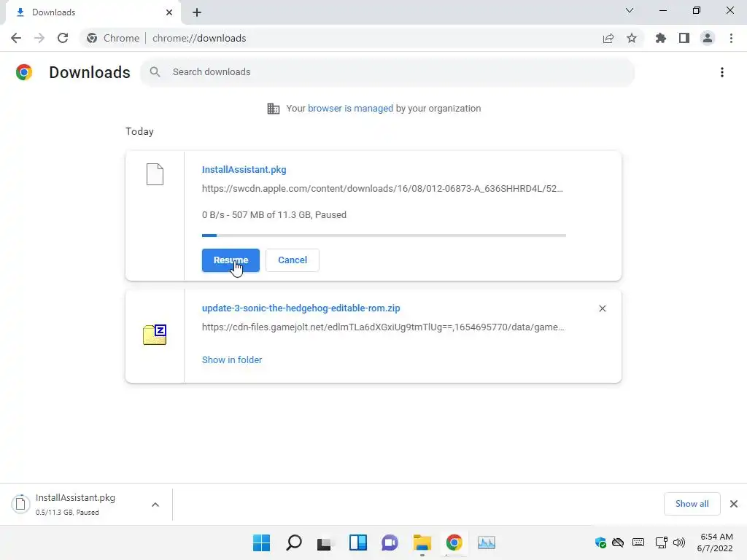Screen dimensions: 747x560
Task: Open the resource monitor taskbar app
Action: click(487, 542)
